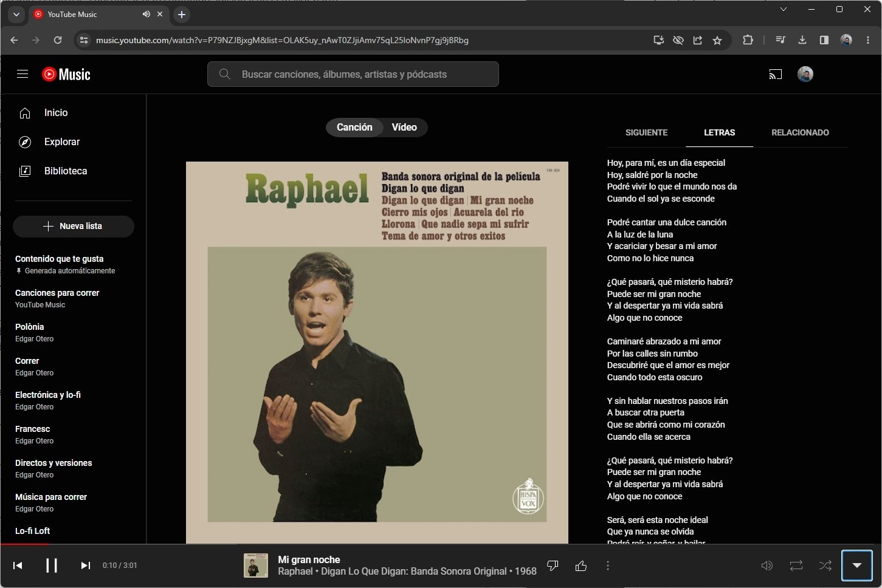Click the browser forward arrow
The height and width of the screenshot is (588, 882).
[x=36, y=40]
